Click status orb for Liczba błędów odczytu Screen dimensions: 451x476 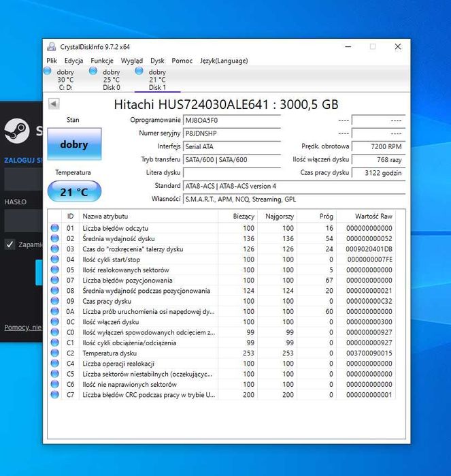coord(55,228)
